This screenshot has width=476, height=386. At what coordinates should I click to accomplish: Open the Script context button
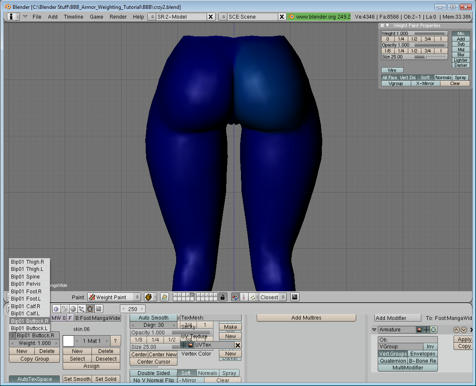(x=64, y=309)
